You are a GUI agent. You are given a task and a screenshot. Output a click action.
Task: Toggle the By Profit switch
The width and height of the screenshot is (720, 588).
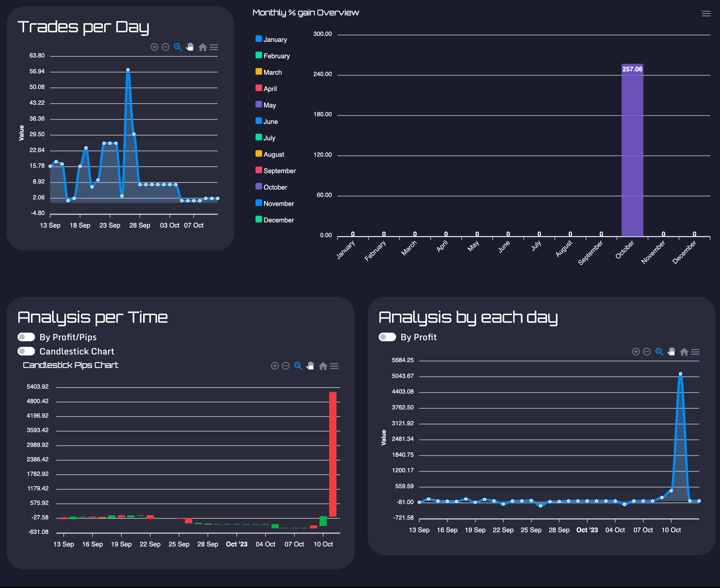pyautogui.click(x=387, y=337)
